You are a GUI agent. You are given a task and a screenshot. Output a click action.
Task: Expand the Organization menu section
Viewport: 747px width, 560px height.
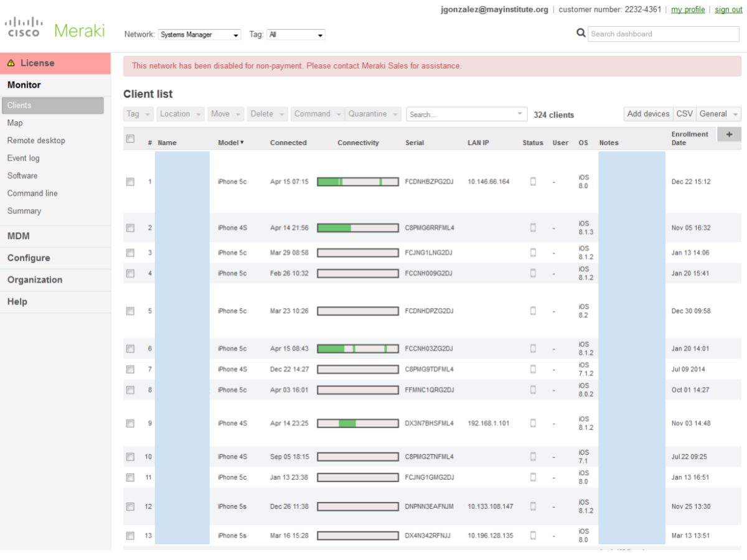coord(55,280)
